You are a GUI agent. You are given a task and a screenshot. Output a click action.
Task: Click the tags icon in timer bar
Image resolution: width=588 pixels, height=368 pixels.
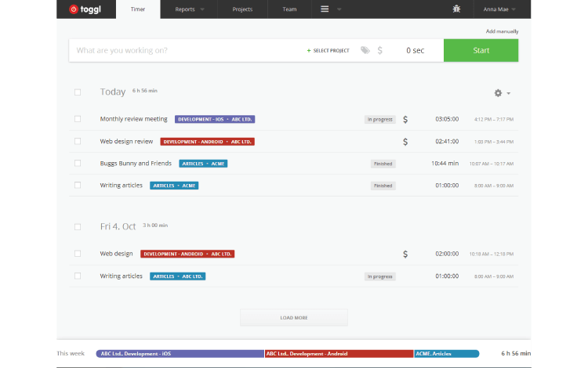pos(365,50)
